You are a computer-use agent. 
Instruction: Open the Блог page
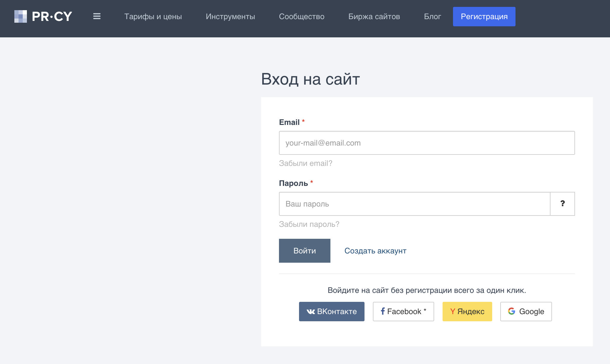(432, 16)
